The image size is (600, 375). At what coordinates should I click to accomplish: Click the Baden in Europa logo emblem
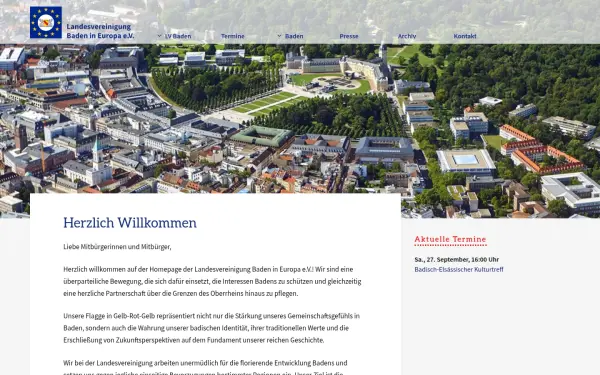(x=46, y=22)
